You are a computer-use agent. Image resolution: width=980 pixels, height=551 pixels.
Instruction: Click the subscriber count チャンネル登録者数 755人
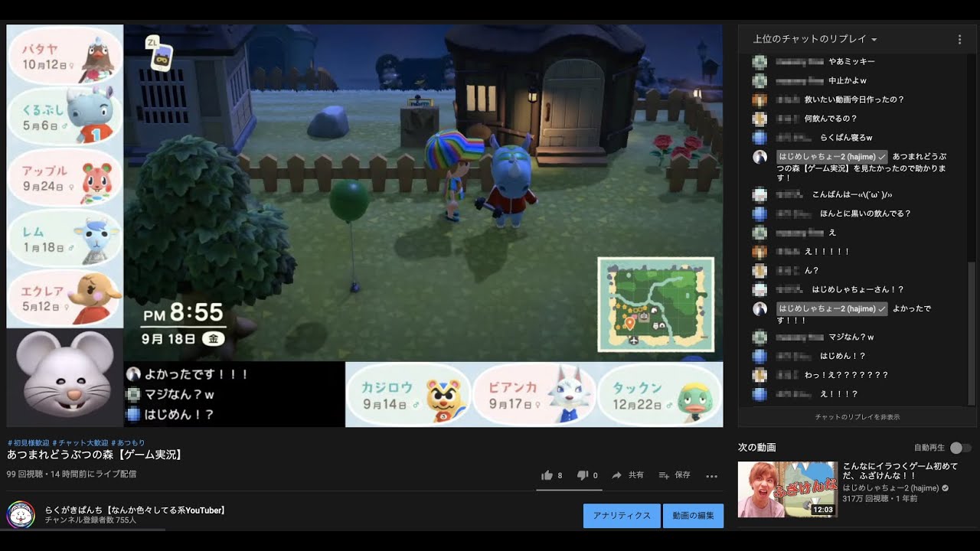[90, 520]
